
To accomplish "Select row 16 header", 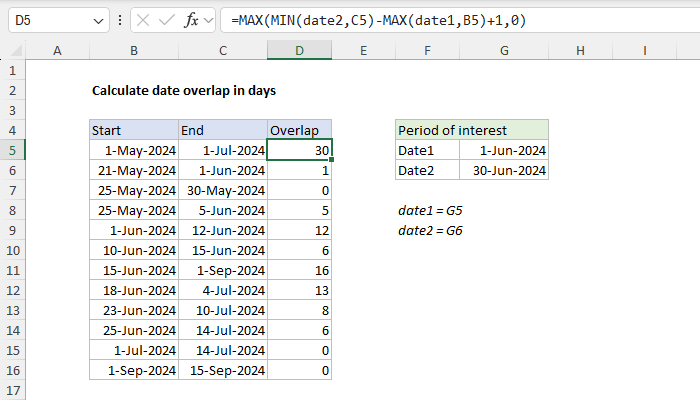I will pyautogui.click(x=12, y=371).
